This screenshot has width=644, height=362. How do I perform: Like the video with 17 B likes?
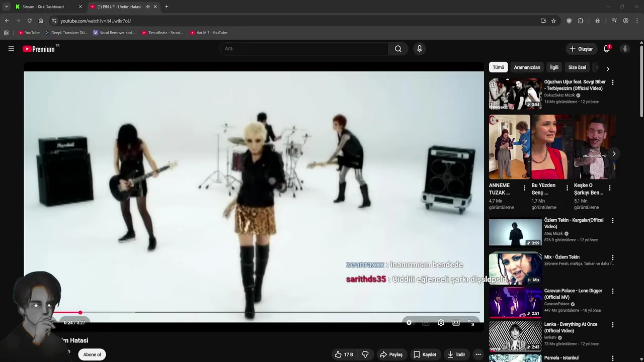(x=344, y=354)
